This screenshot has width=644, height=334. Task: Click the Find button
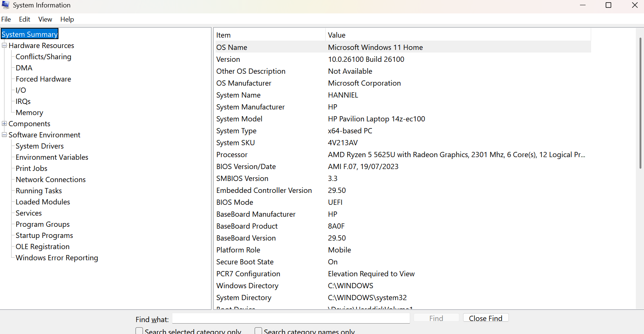(x=436, y=318)
